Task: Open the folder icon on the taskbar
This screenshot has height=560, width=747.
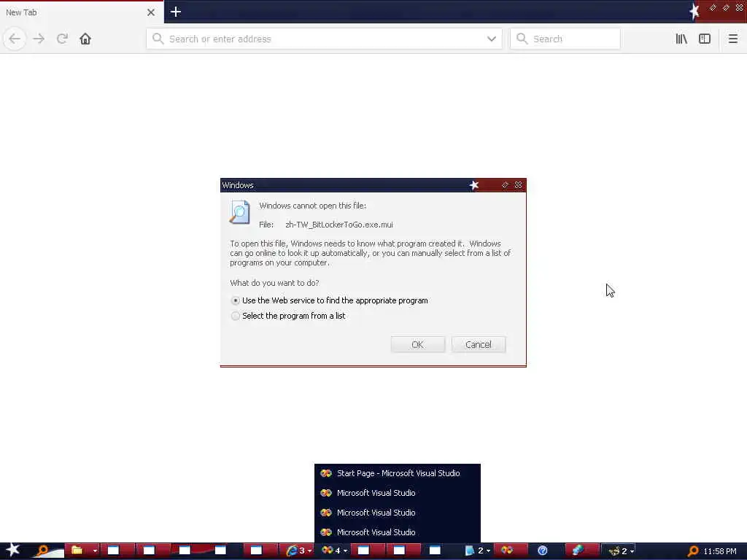Action: (77, 551)
